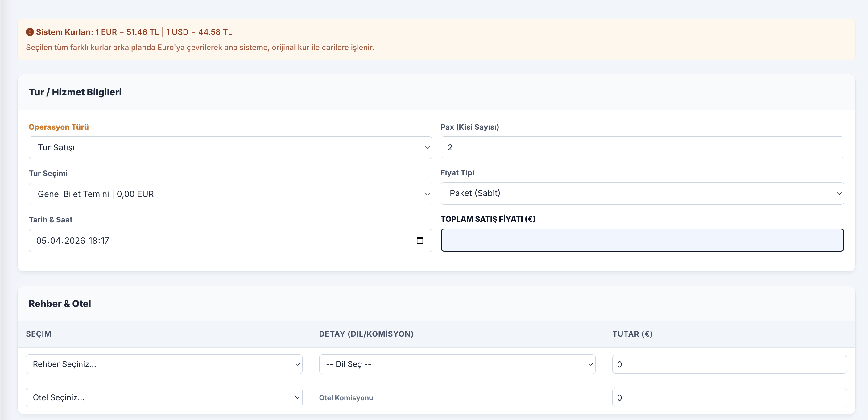Viewport: 868px width, 420px height.
Task: Click the Otel Komisyonu label
Action: [x=346, y=398]
